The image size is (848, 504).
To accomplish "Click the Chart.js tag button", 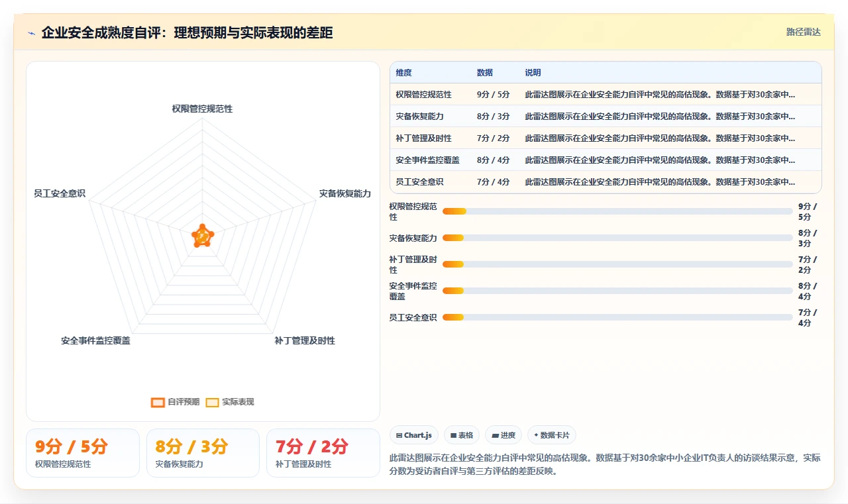I will [x=414, y=435].
